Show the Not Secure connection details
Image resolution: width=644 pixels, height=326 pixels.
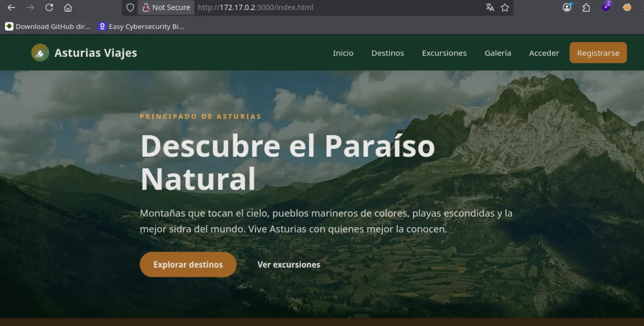(166, 8)
